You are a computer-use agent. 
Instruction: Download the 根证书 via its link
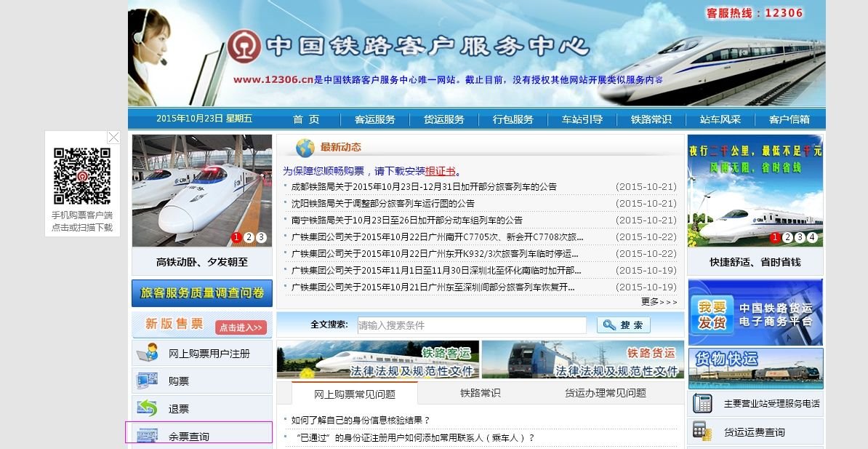pos(440,172)
